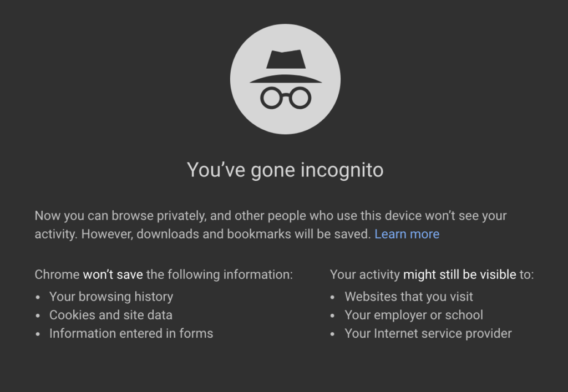This screenshot has height=392, width=568.
Task: Click the bullet beside "Your Internet service provider"
Action: coord(333,334)
